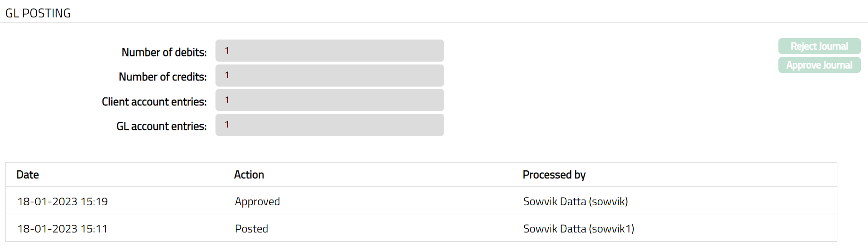868x248 pixels.
Task: Click the Posted action entry
Action: [x=251, y=229]
